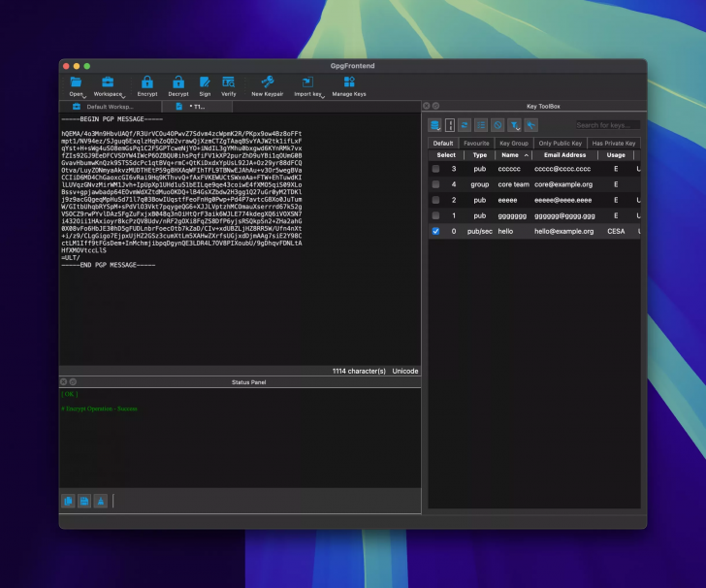
Task: Click the checklist icon in Key ToolBox
Action: point(481,125)
